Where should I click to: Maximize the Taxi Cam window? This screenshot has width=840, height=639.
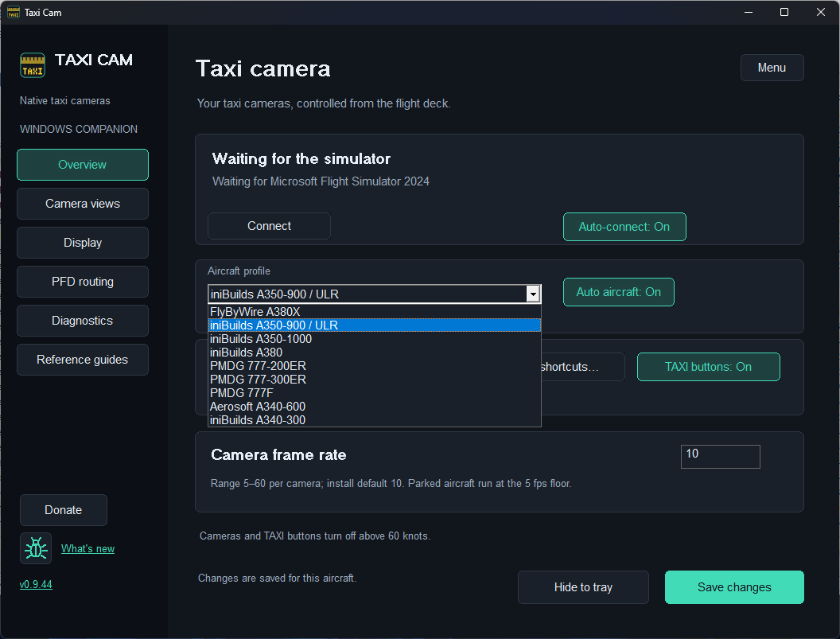pos(784,12)
